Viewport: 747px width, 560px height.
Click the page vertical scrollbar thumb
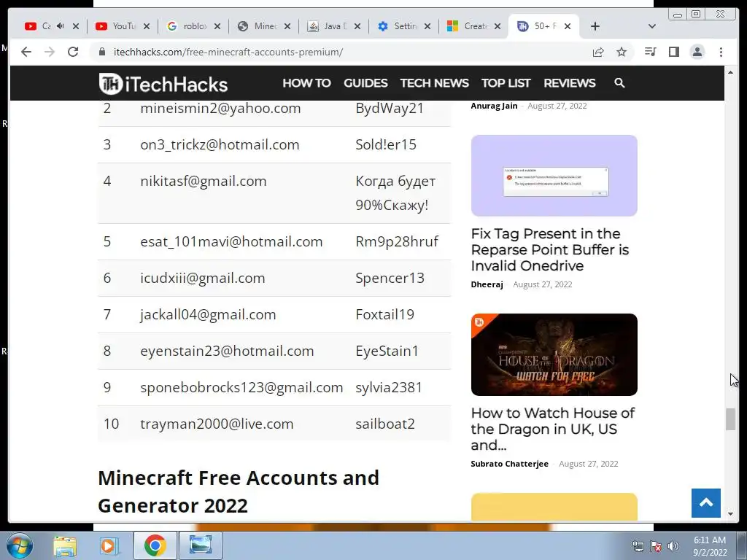tap(730, 419)
